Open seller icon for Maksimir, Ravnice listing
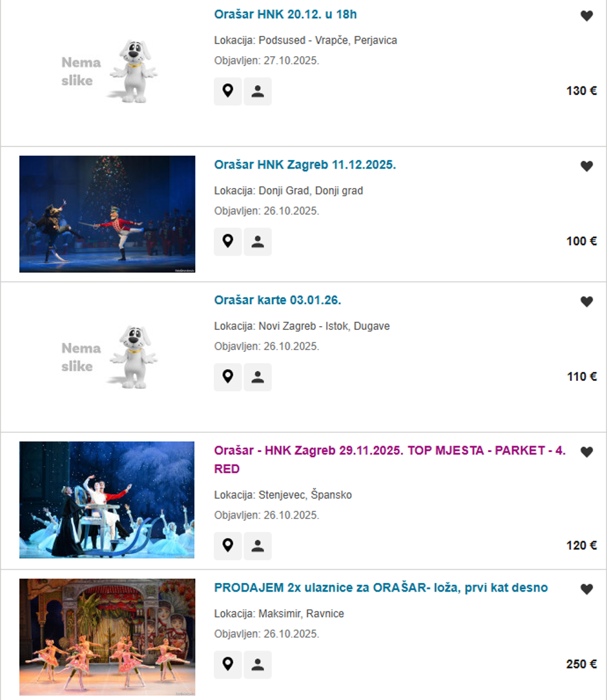Viewport: 607px width, 700px height. tap(258, 664)
